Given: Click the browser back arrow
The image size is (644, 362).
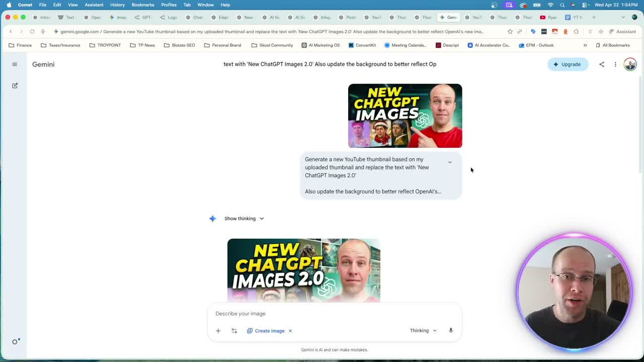Looking at the screenshot, I should [x=11, y=31].
